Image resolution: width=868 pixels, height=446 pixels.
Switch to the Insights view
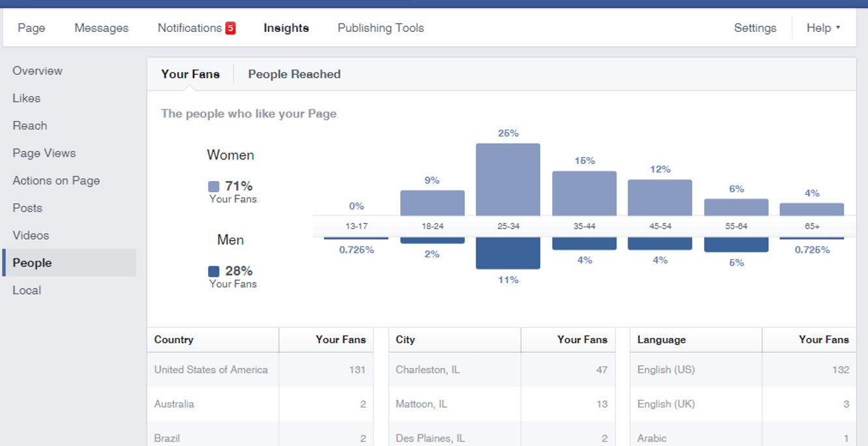click(x=286, y=27)
